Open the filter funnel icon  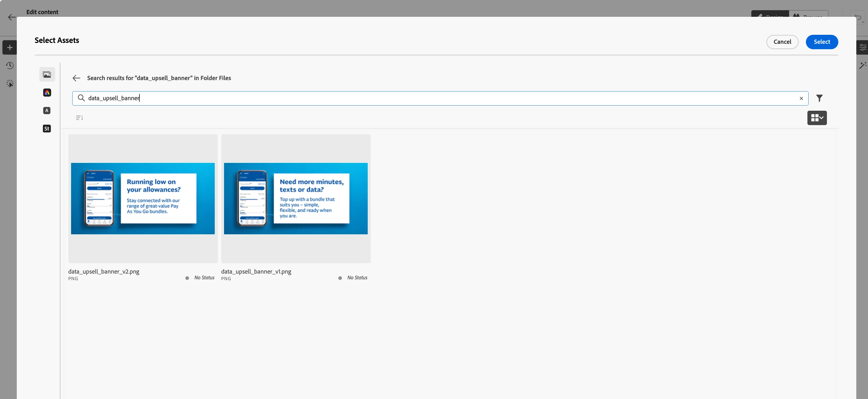819,98
